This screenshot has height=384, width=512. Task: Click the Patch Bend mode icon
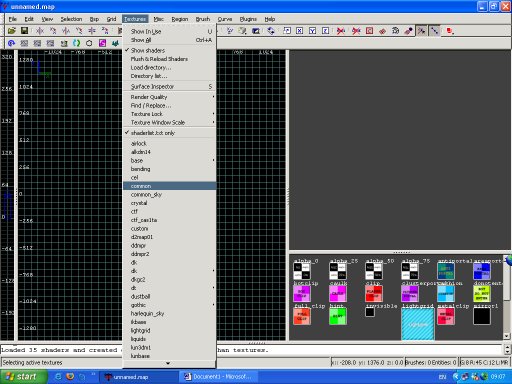point(396,31)
